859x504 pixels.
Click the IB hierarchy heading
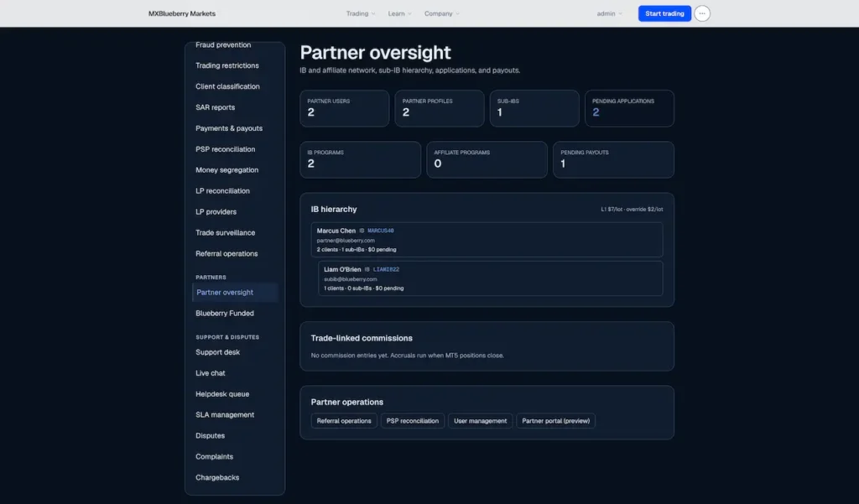click(x=334, y=210)
